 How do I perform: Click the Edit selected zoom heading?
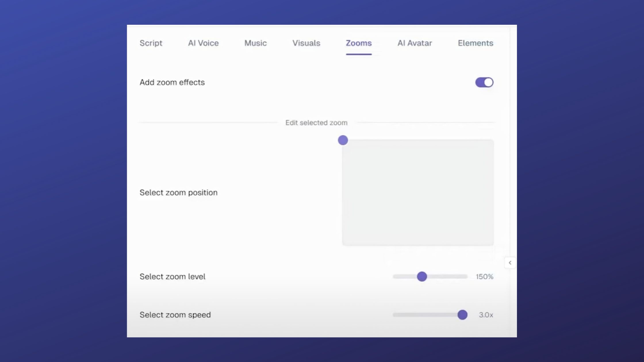[x=316, y=123]
